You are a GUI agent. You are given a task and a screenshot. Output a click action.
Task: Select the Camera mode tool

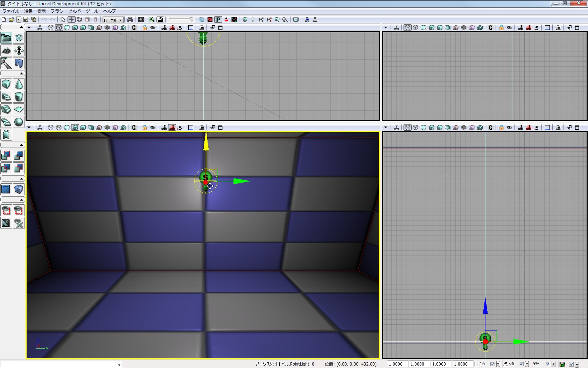[x=6, y=38]
